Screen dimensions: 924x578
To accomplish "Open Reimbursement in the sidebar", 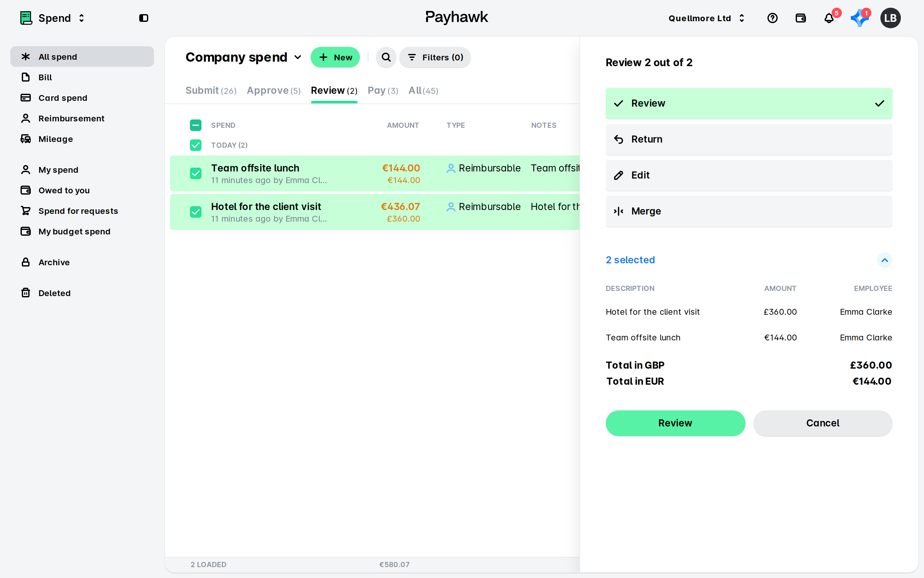I will [82, 118].
